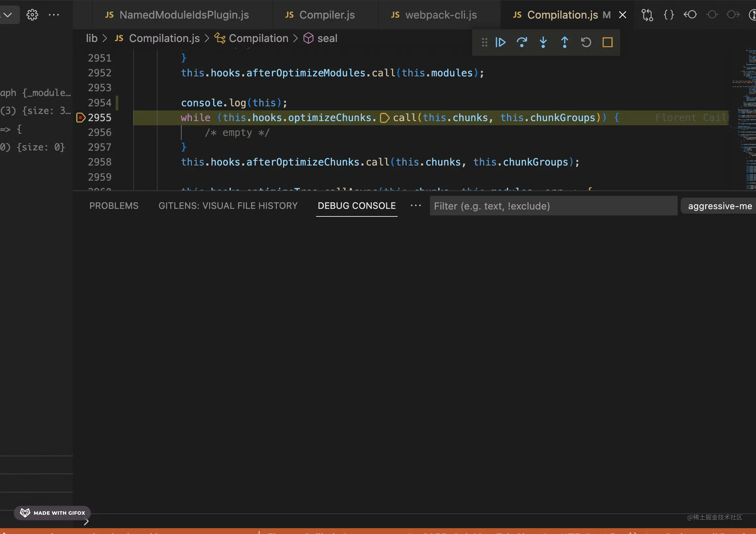
Task: Select the DEBUG CONSOLE tab
Action: [x=356, y=205]
